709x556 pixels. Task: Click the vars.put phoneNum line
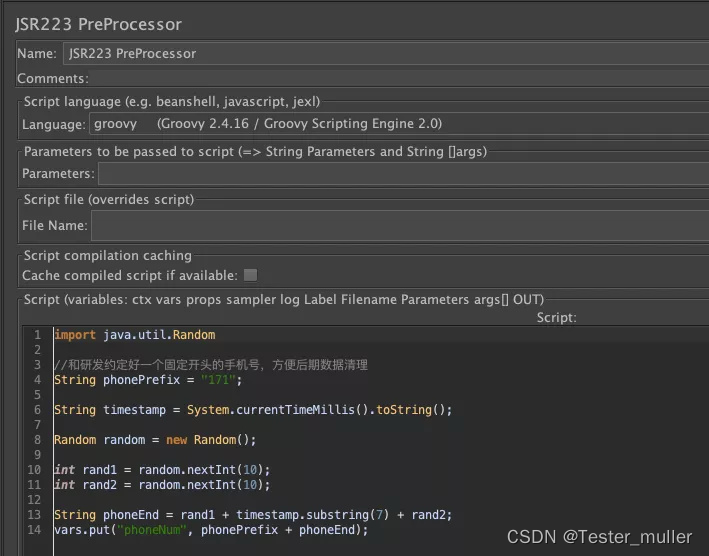click(211, 530)
